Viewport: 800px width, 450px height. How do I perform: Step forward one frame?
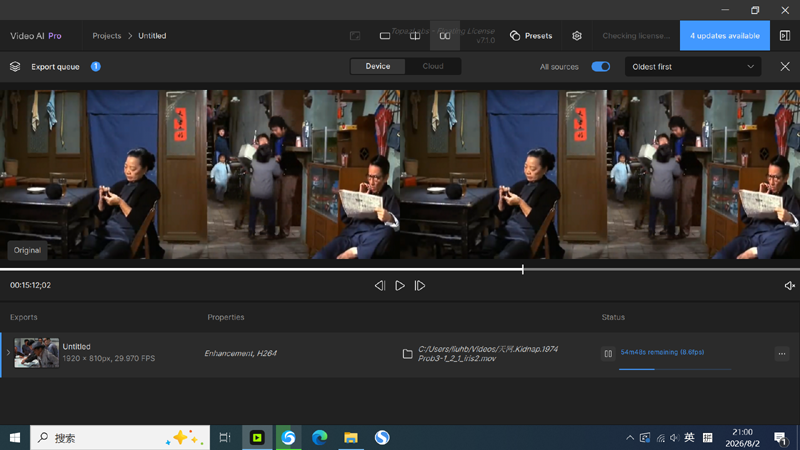tap(419, 286)
